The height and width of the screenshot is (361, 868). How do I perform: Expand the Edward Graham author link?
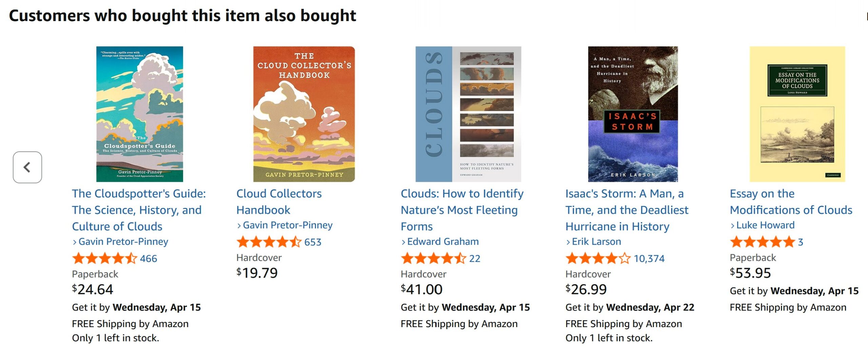[442, 242]
